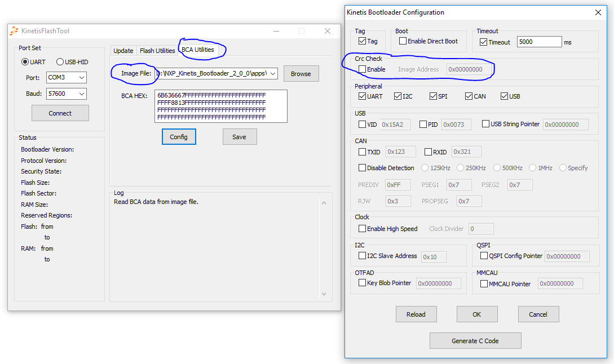Switch to the Update tab
This screenshot has width=614, height=364.
pos(123,51)
